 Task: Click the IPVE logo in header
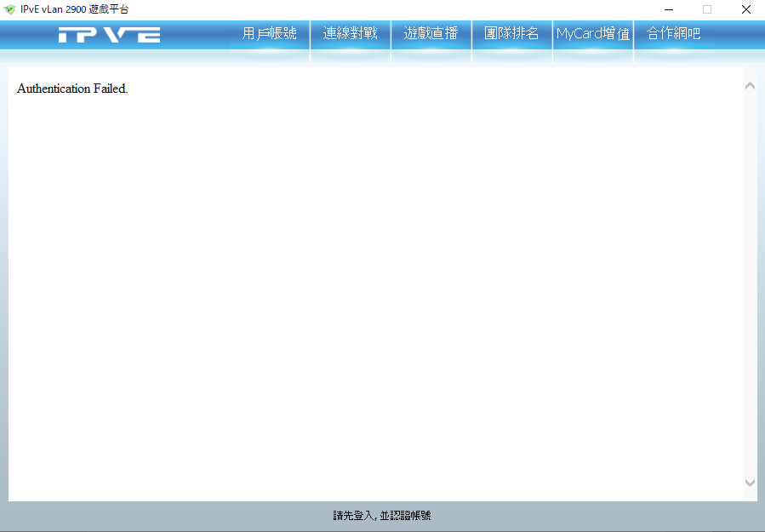pyautogui.click(x=109, y=35)
